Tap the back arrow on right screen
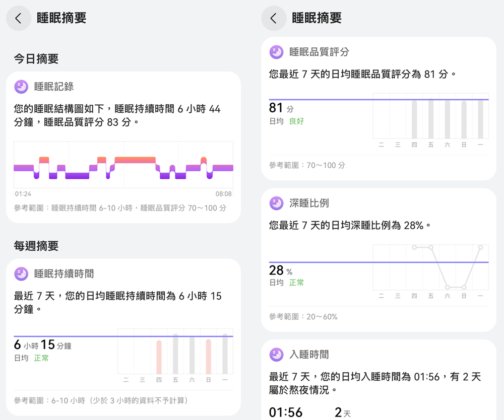The image size is (504, 420). coord(274,19)
